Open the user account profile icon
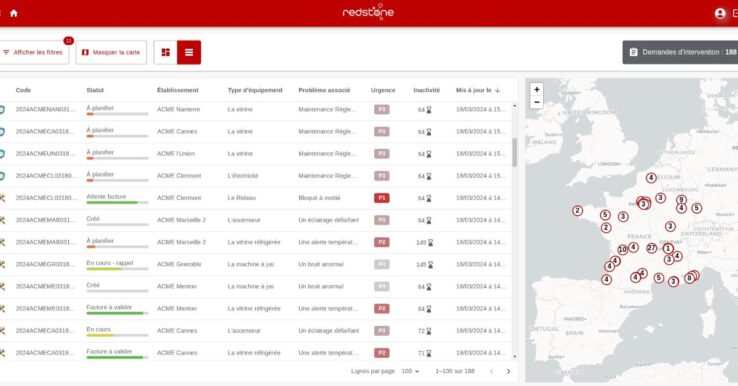This screenshot has width=738, height=386. point(720,13)
